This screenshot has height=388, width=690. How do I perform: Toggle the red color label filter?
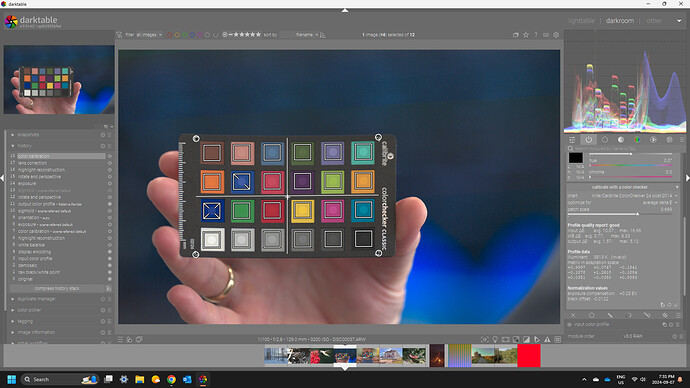tap(169, 35)
